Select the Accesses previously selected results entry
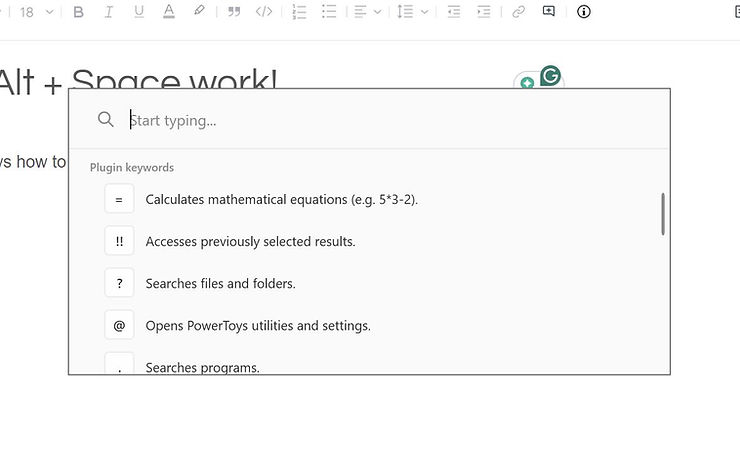The height and width of the screenshot is (467, 740). pos(250,241)
